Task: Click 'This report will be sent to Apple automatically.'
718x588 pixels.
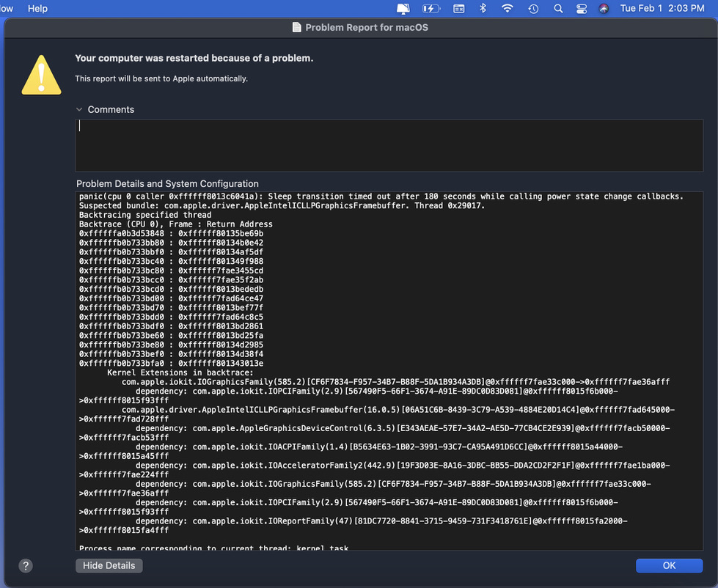Action: click(x=161, y=78)
